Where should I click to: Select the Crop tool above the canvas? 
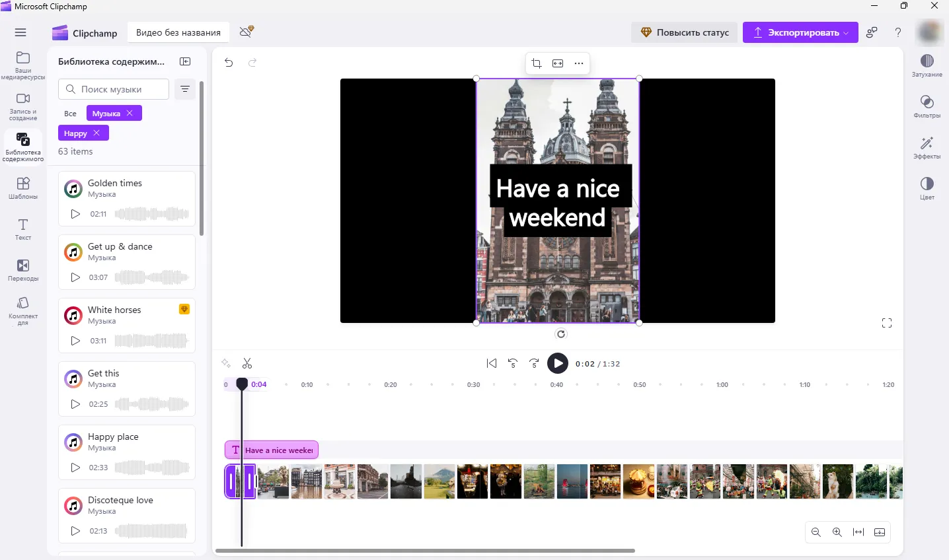point(536,63)
